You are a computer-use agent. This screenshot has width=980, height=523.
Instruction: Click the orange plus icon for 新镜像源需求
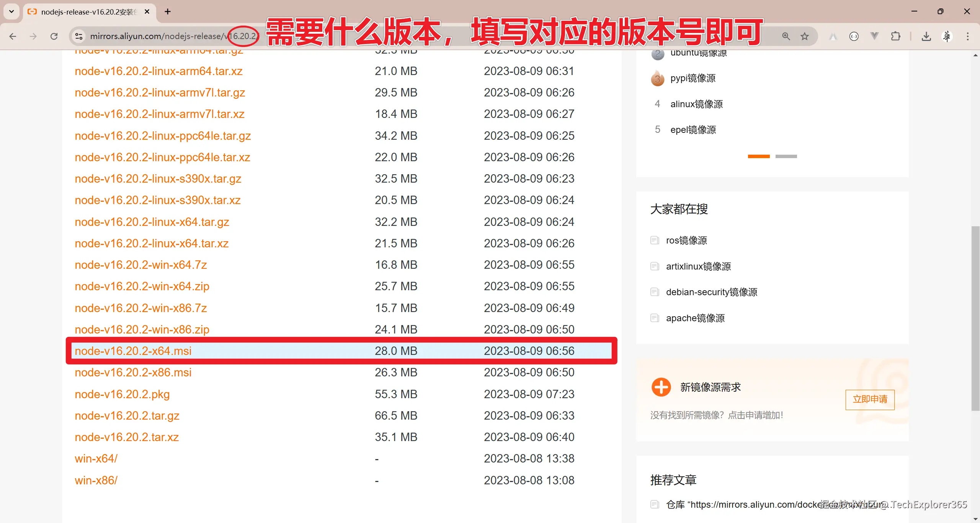click(x=661, y=387)
